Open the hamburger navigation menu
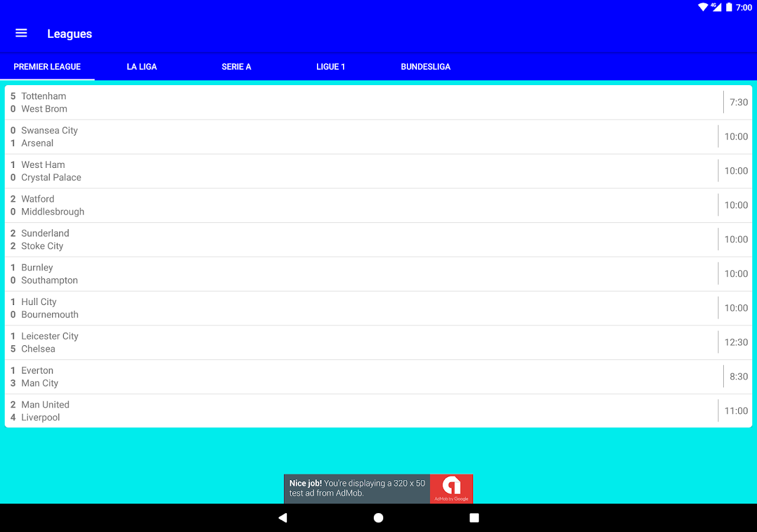Screen dimensions: 757x532 (21, 33)
